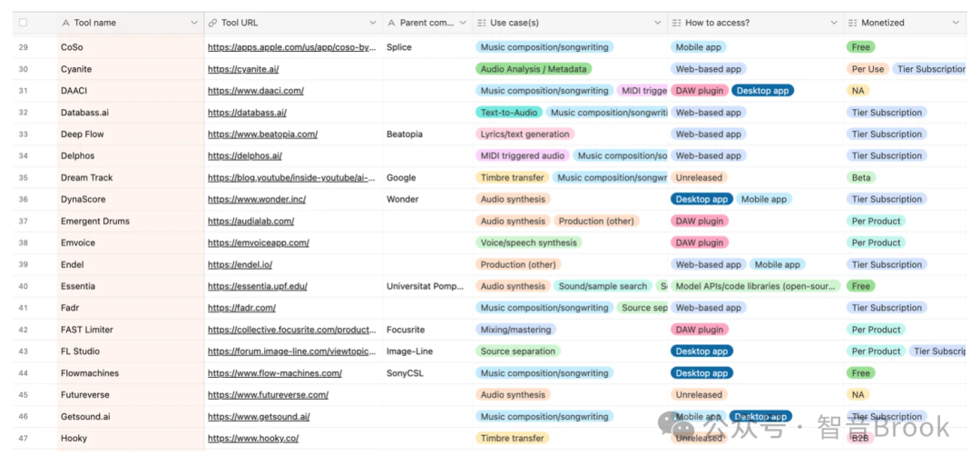Open the www.hooky.co link
The width and height of the screenshot is (980, 466).
(x=253, y=439)
